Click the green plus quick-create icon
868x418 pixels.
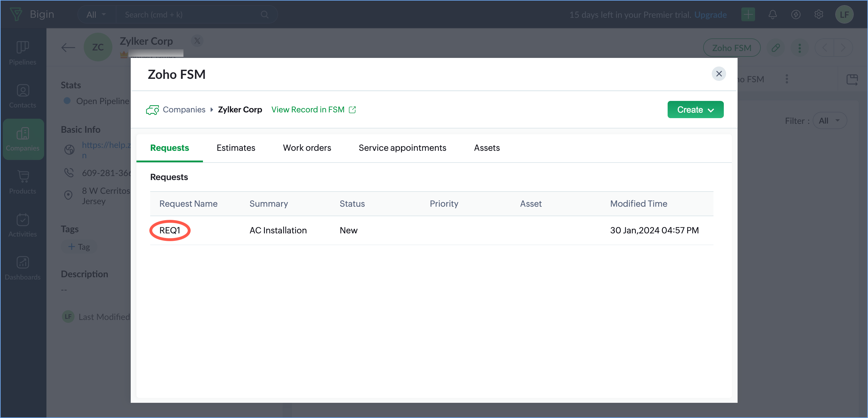[x=748, y=15]
